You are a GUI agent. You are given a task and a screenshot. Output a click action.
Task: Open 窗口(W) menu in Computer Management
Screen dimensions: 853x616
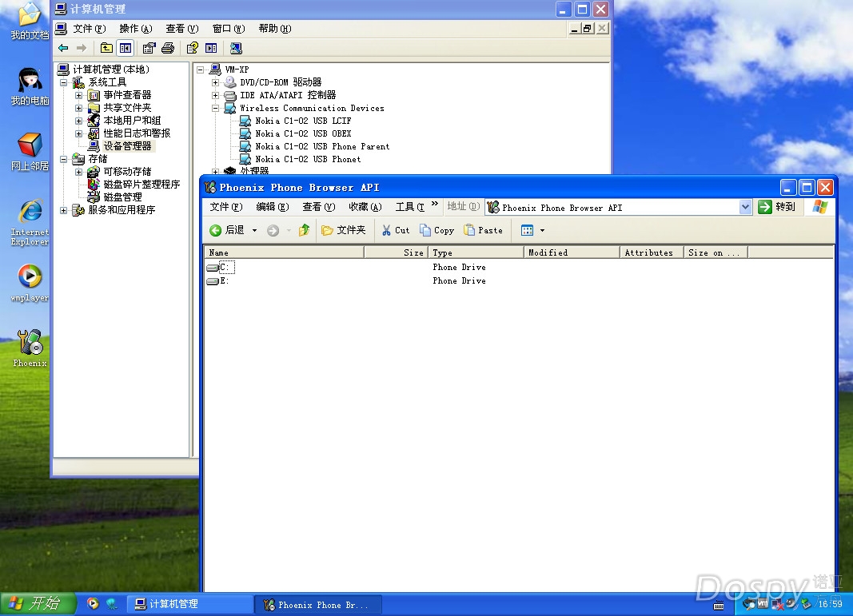(229, 29)
